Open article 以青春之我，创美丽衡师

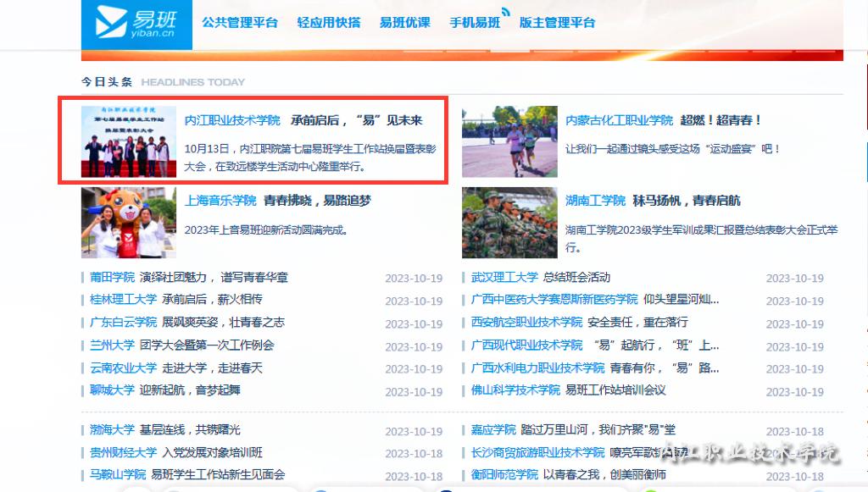(x=604, y=475)
